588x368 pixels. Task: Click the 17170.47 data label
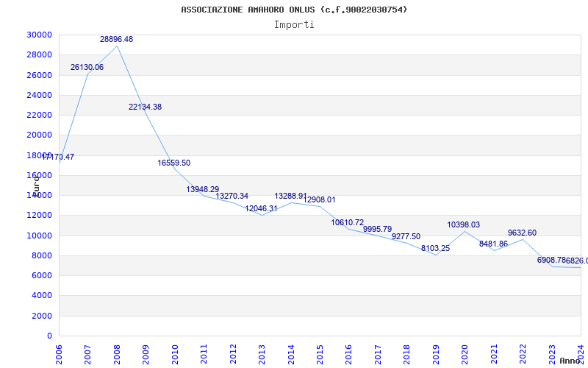pyautogui.click(x=58, y=157)
